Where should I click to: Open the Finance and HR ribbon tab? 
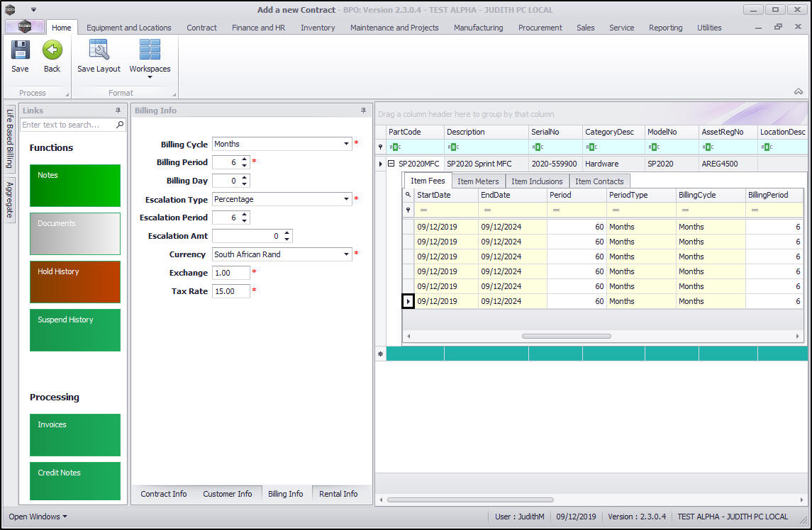tap(258, 28)
